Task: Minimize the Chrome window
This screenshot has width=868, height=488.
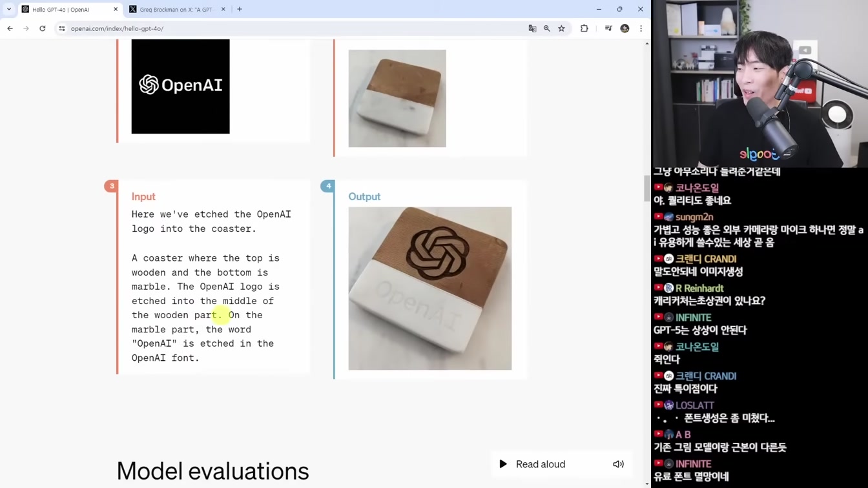Action: pos(599,9)
